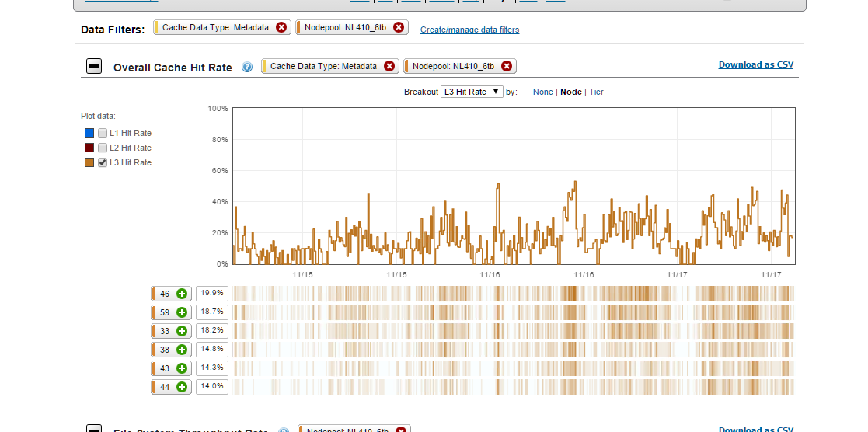The image size is (868, 432).
Task: Collapse the Overall Cache Hit Rate section
Action: pyautogui.click(x=94, y=66)
